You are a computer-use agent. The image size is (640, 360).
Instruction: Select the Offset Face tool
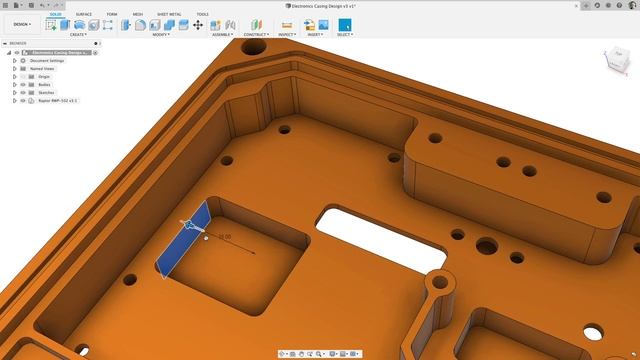click(x=184, y=25)
